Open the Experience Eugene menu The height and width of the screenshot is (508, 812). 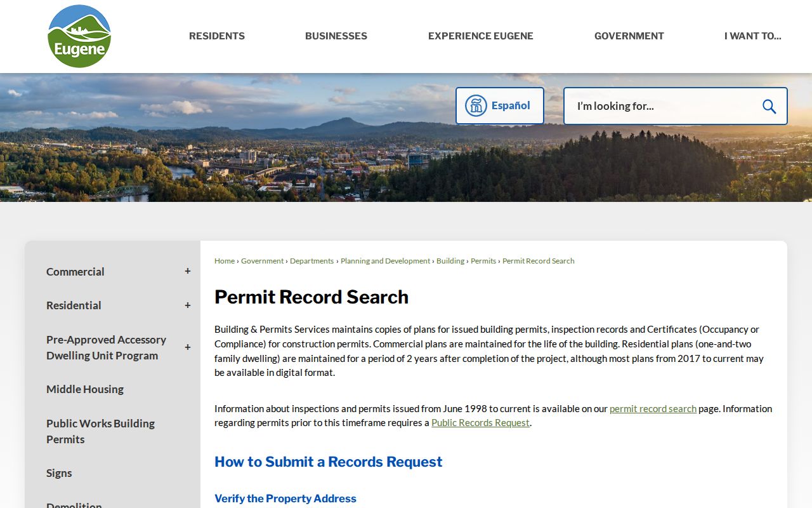[x=481, y=36]
